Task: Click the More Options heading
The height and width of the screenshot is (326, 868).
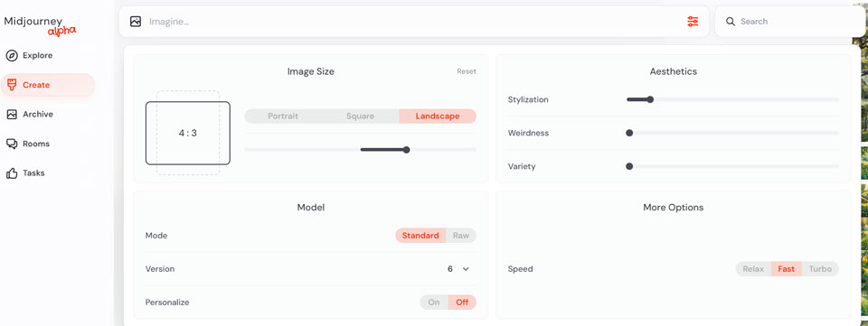Action: (673, 208)
